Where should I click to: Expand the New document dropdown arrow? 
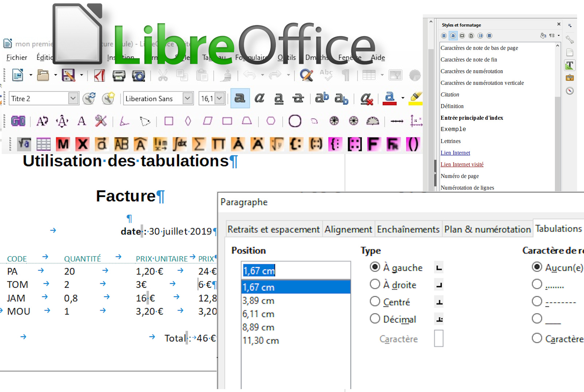pyautogui.click(x=31, y=75)
